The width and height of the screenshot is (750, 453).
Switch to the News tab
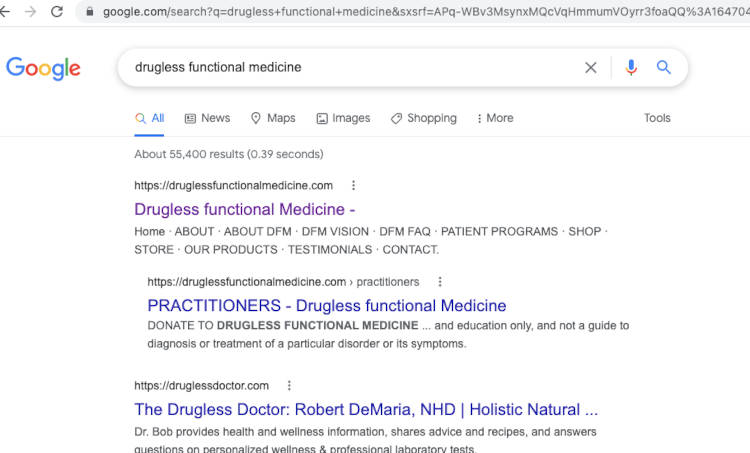(208, 118)
